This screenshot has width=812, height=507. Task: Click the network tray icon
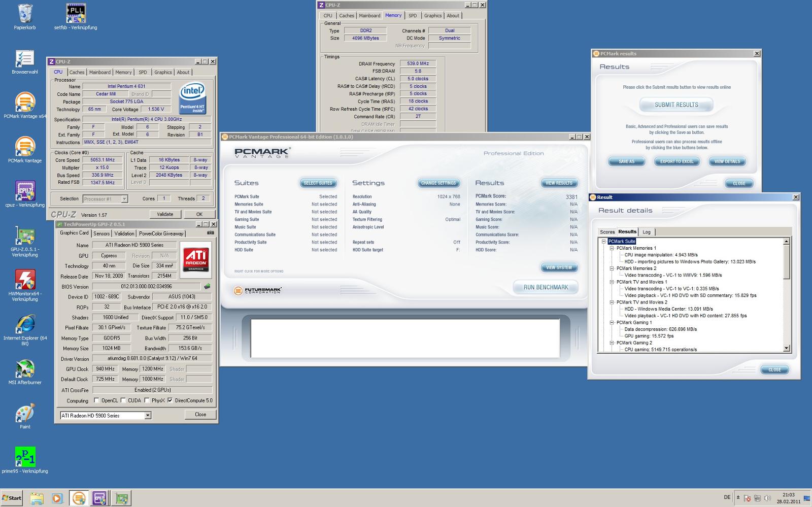(757, 498)
